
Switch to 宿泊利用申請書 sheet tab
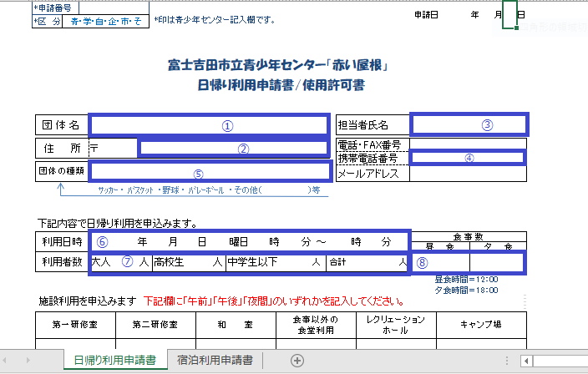(x=215, y=361)
